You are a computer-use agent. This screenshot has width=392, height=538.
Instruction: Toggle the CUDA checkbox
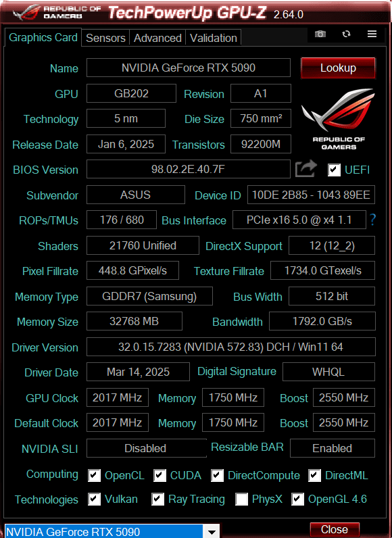point(160,475)
